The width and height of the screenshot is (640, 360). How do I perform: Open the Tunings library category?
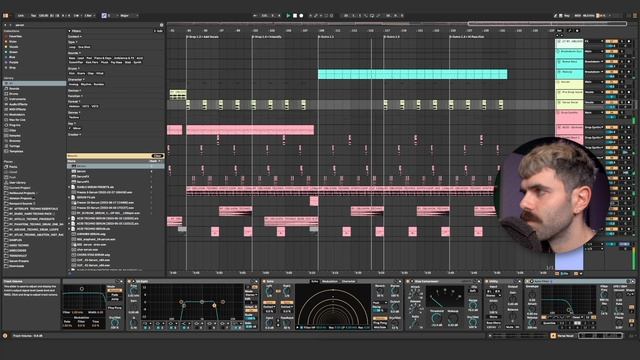pos(14,146)
